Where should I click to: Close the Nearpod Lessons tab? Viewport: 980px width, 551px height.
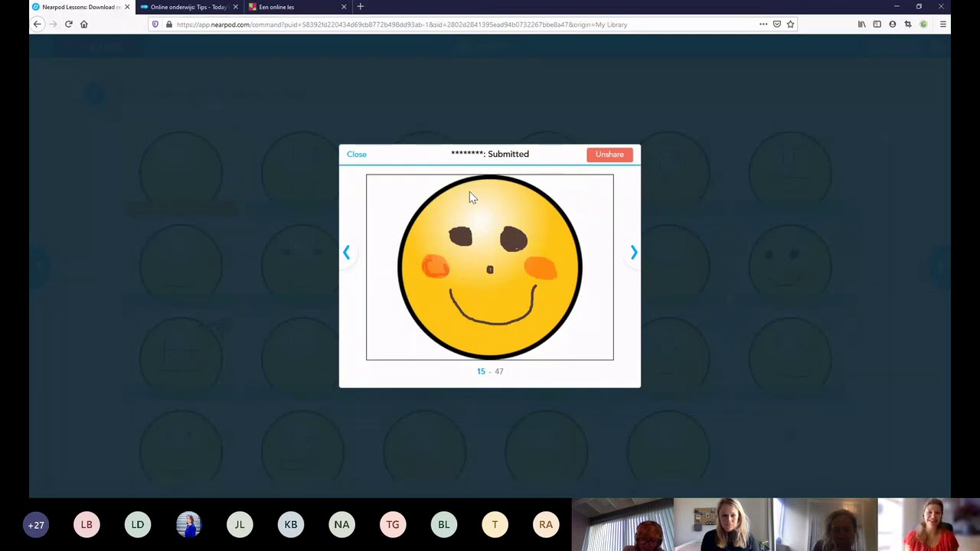pos(127,7)
